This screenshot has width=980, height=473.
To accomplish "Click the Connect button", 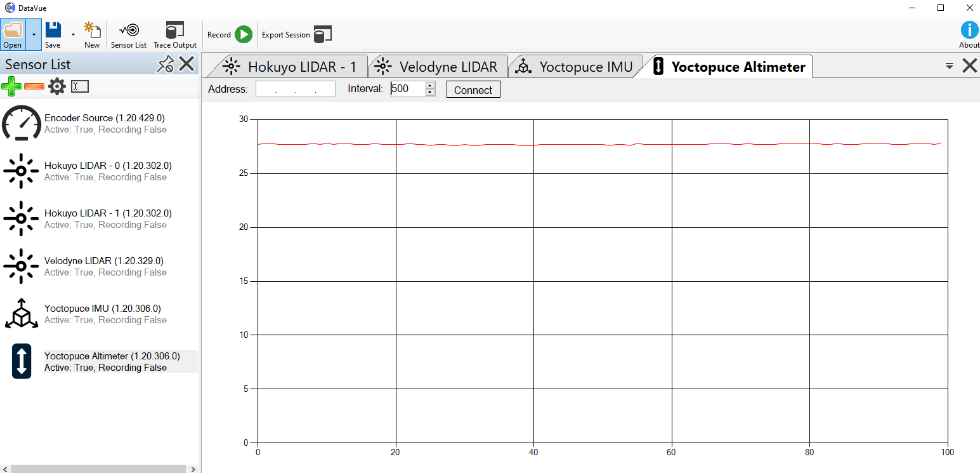I will point(473,90).
